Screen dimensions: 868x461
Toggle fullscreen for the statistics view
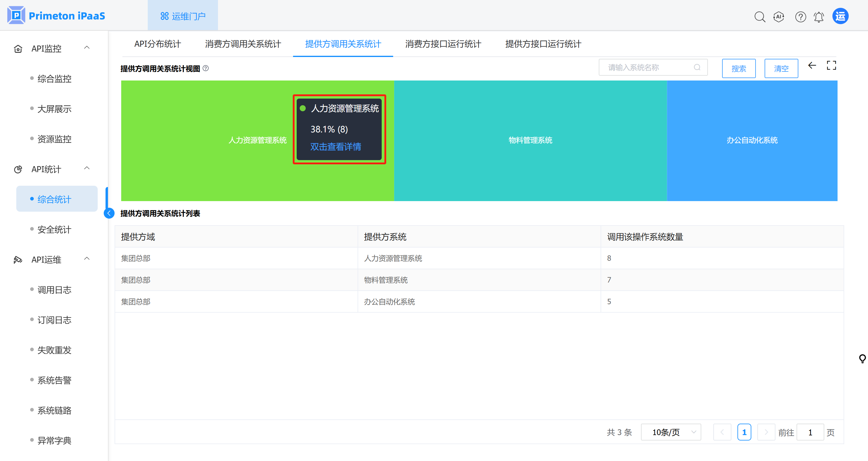(x=831, y=65)
